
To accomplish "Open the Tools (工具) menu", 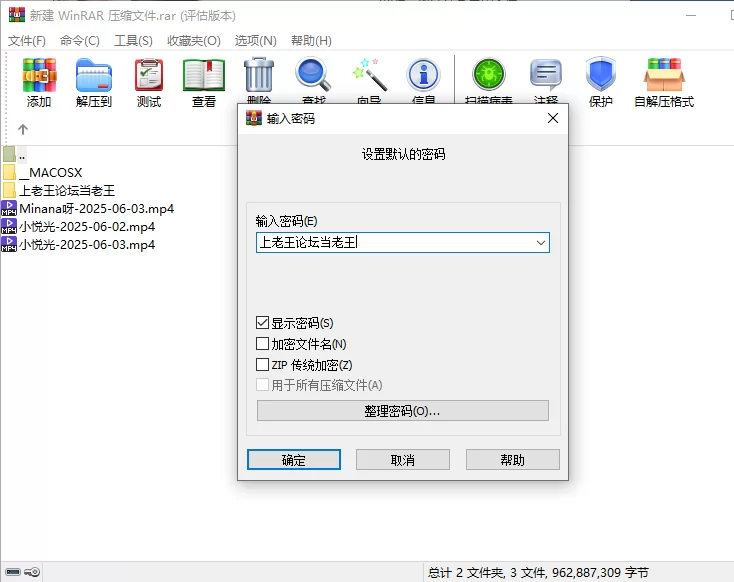I will [x=133, y=41].
